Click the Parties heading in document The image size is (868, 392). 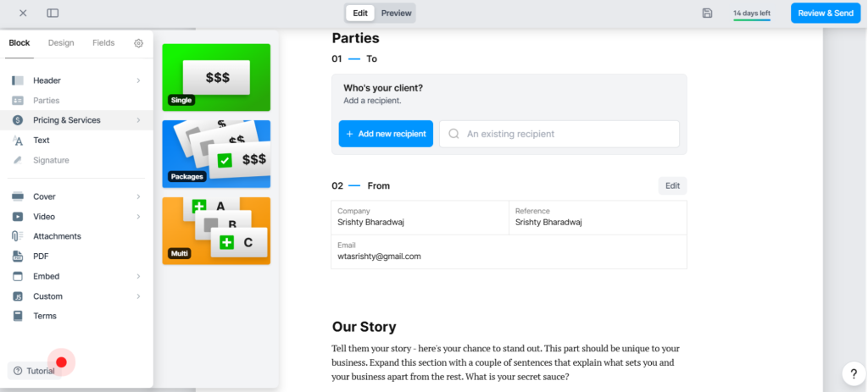[x=355, y=38]
